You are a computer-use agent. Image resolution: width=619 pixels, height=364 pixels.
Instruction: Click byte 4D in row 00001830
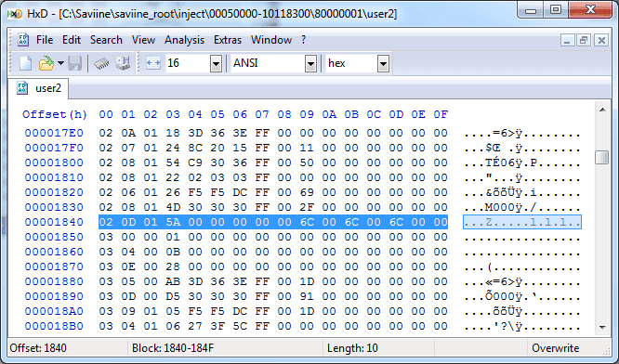tap(173, 207)
